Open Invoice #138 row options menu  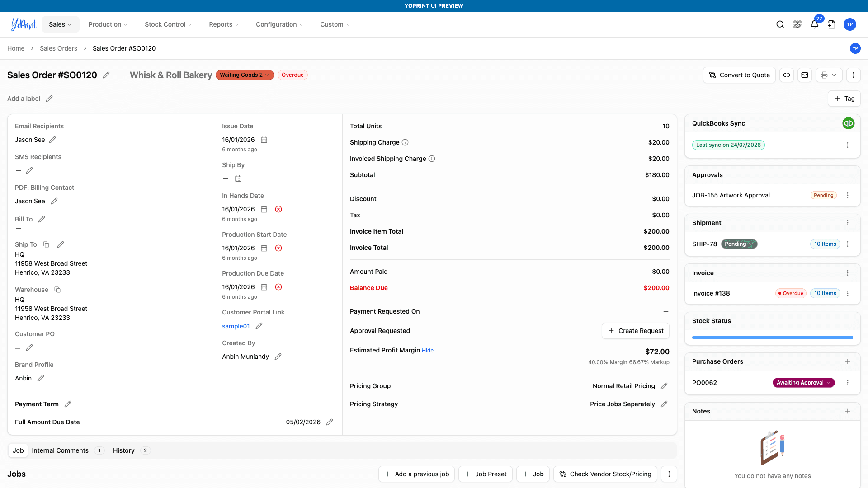tap(848, 293)
